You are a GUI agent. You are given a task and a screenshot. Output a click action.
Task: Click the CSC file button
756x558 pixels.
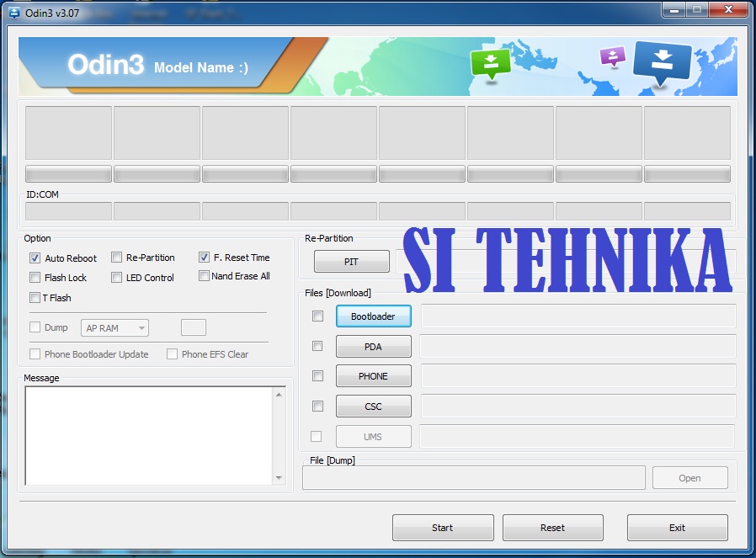(373, 407)
